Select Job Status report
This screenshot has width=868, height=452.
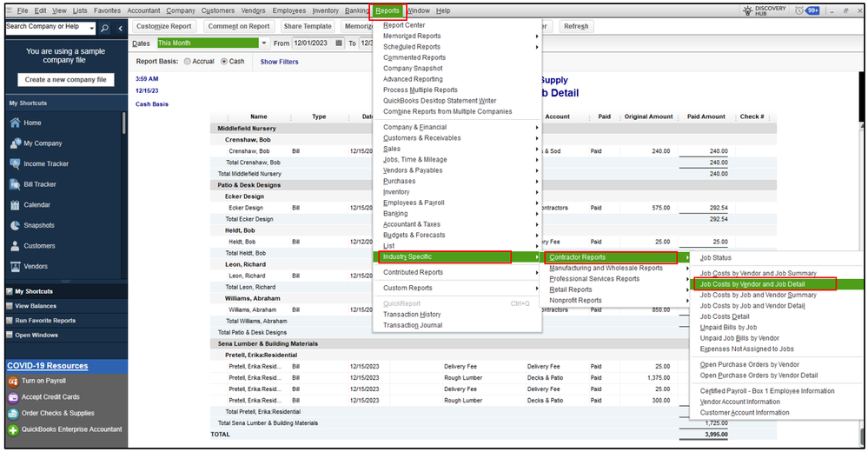point(715,257)
